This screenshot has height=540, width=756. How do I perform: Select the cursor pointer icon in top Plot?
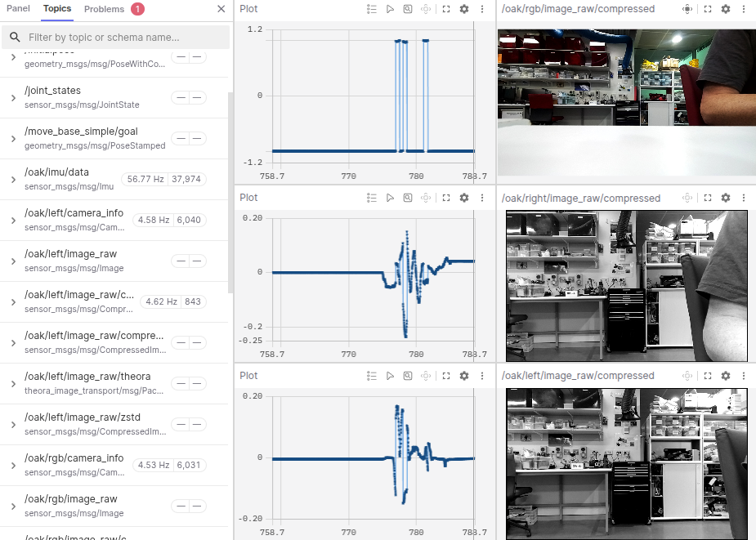click(390, 9)
